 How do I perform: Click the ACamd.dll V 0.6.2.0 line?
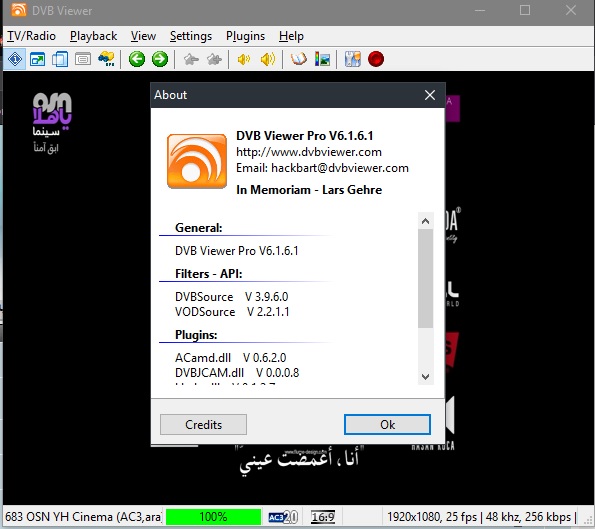click(231, 357)
